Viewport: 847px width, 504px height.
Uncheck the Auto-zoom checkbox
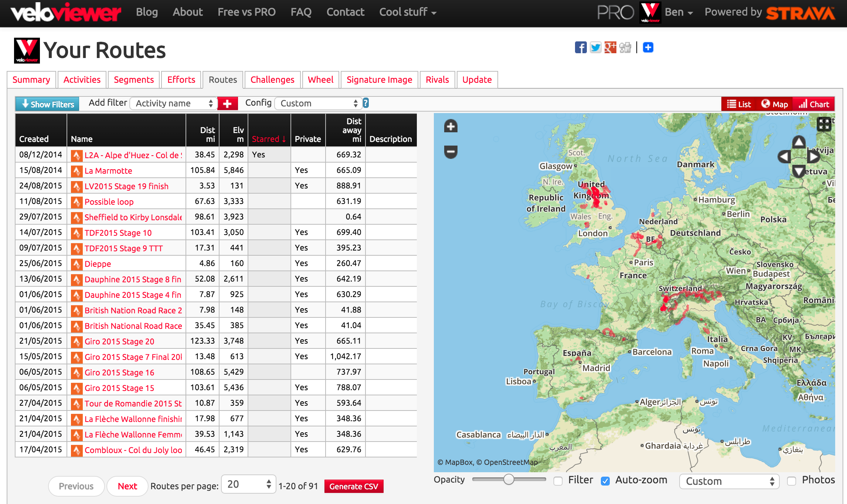(605, 481)
